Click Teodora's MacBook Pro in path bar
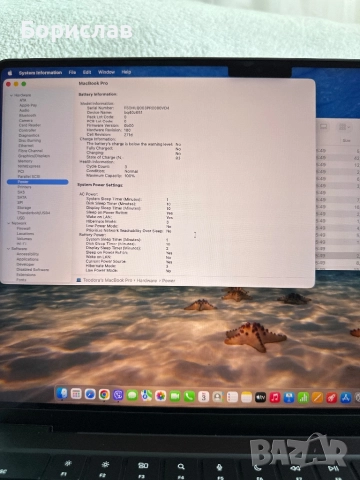 107,280
